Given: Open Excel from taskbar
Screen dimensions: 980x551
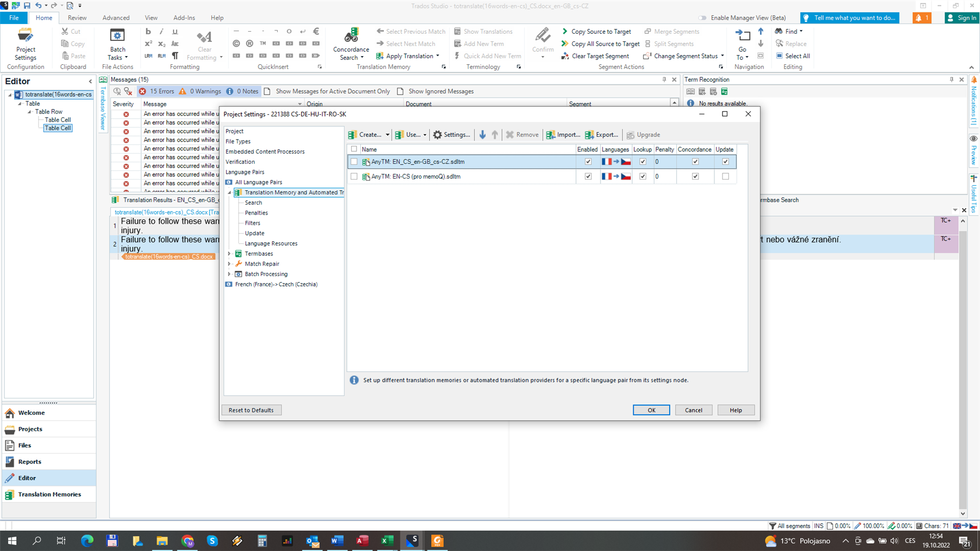Looking at the screenshot, I should (387, 541).
